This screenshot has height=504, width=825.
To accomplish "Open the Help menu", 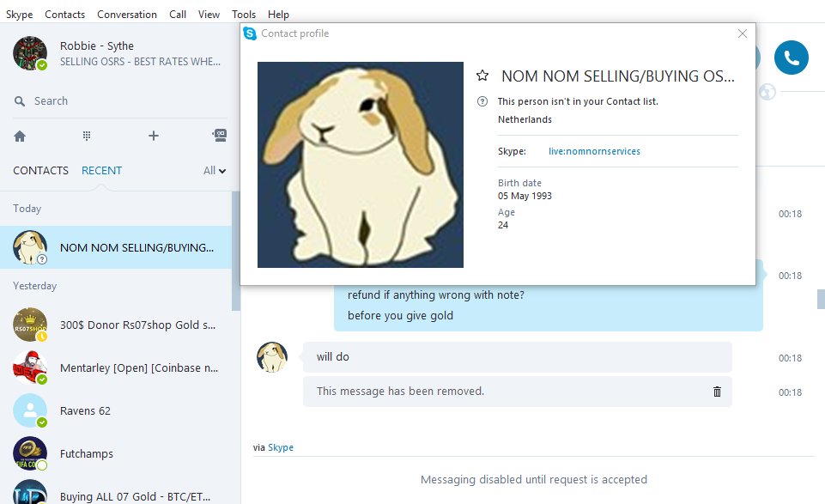I will 278,15.
